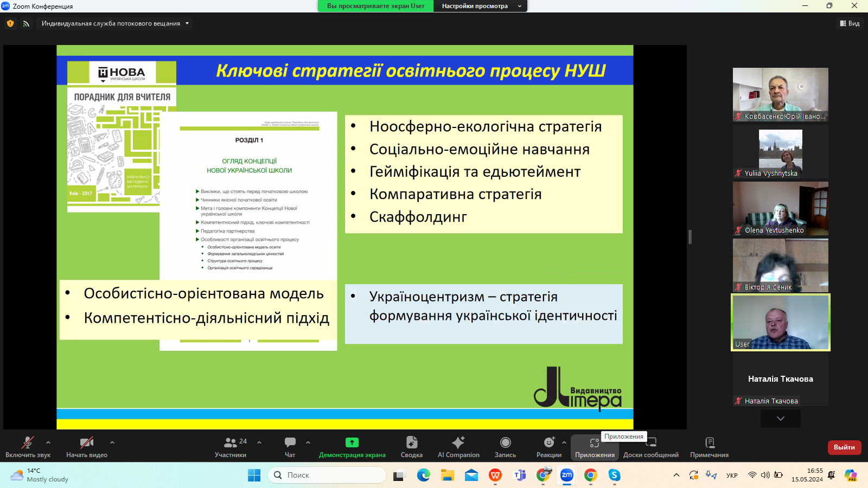
Task: Expand Настройки просмотра dropdown
Action: point(480,6)
